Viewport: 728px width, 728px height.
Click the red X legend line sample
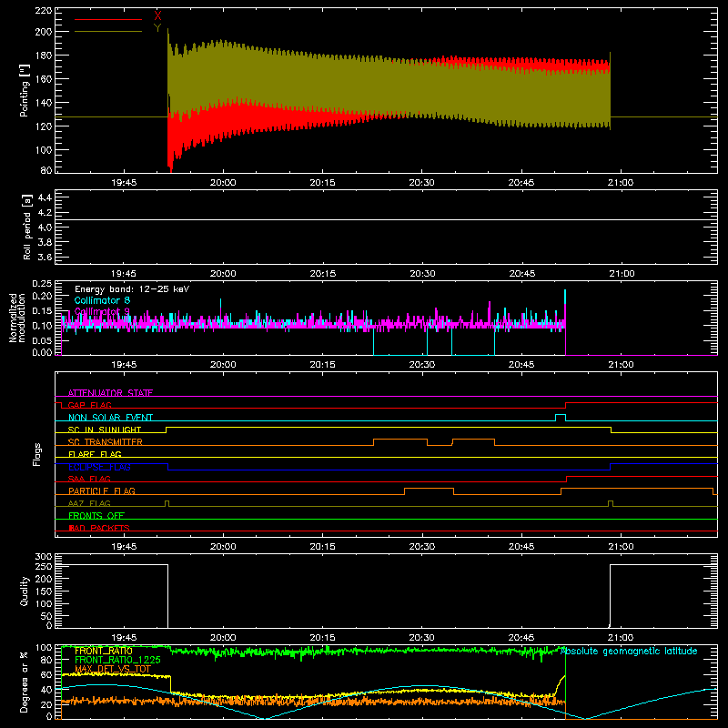[x=108, y=19]
